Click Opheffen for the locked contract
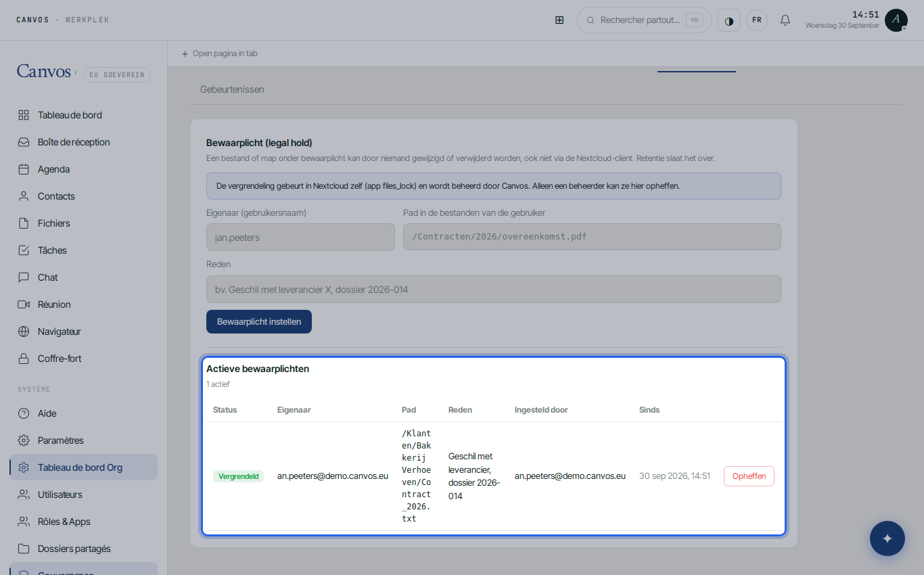This screenshot has width=924, height=575. [x=749, y=476]
